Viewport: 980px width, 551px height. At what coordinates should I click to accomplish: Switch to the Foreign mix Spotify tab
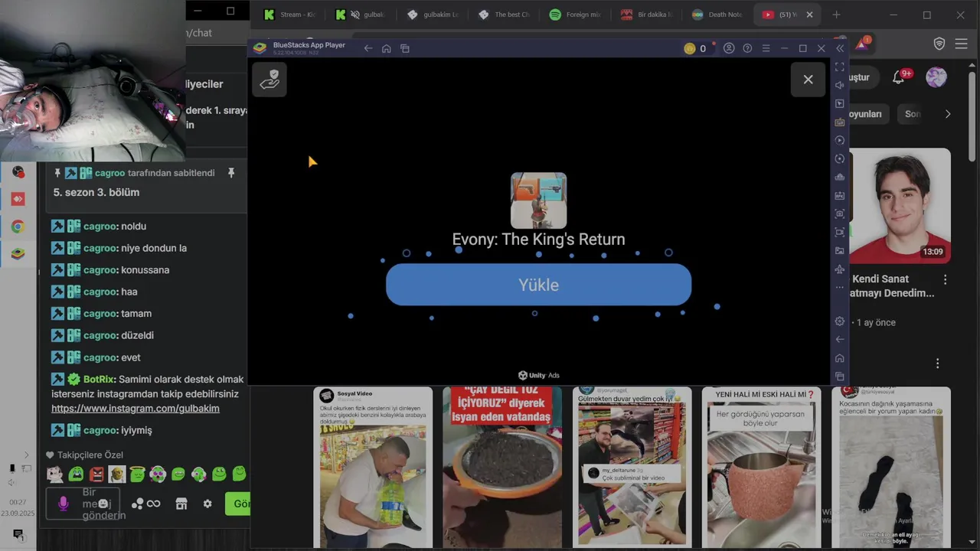tap(575, 15)
